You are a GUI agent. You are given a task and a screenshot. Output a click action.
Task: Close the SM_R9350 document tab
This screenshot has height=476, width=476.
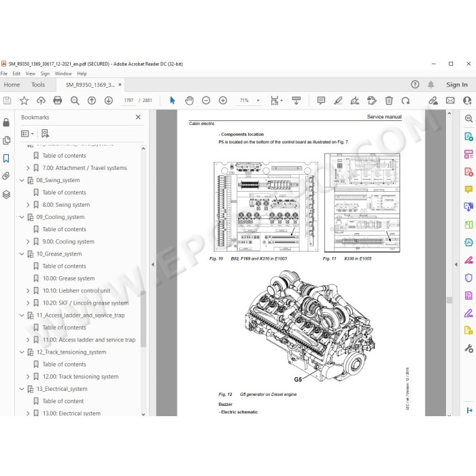coord(120,85)
